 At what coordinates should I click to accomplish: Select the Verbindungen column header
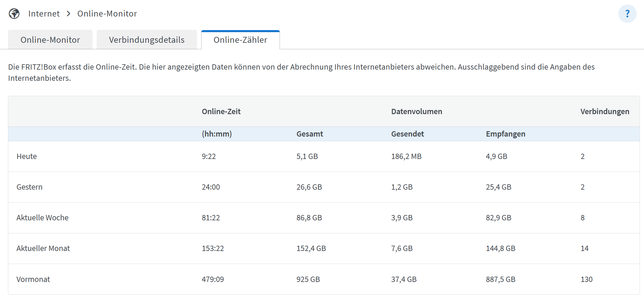point(604,111)
